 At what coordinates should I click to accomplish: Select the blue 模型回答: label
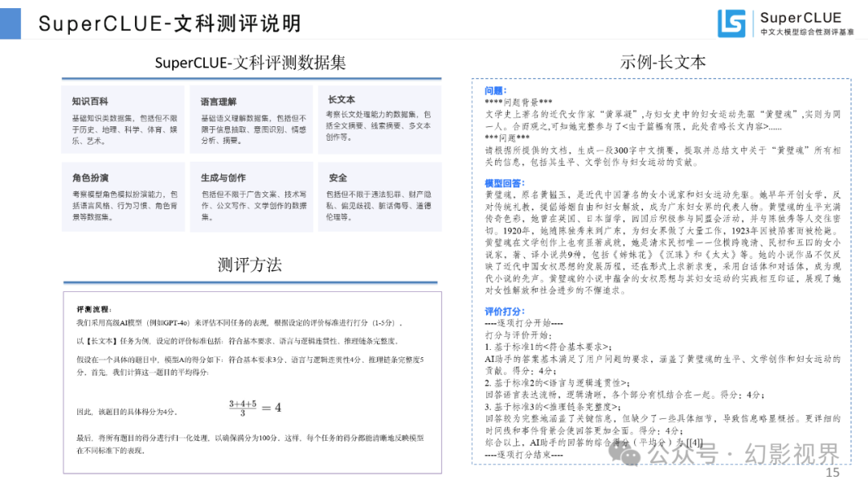point(504,183)
